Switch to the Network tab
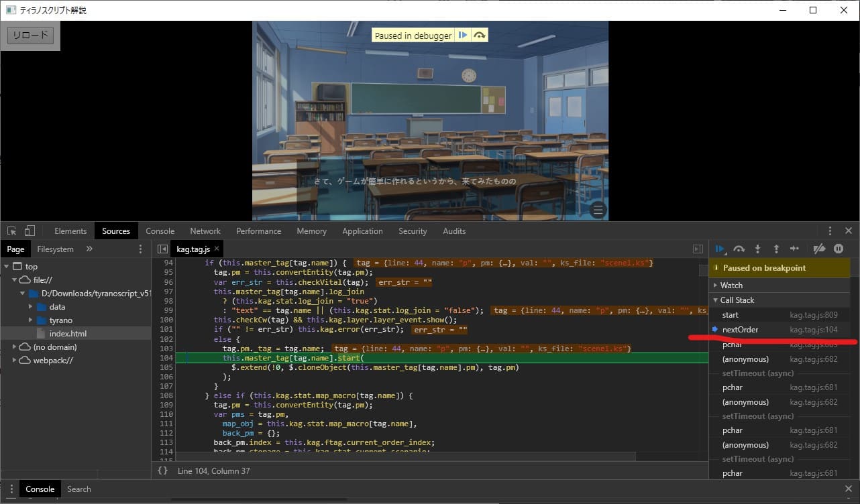The image size is (860, 504). [x=205, y=231]
